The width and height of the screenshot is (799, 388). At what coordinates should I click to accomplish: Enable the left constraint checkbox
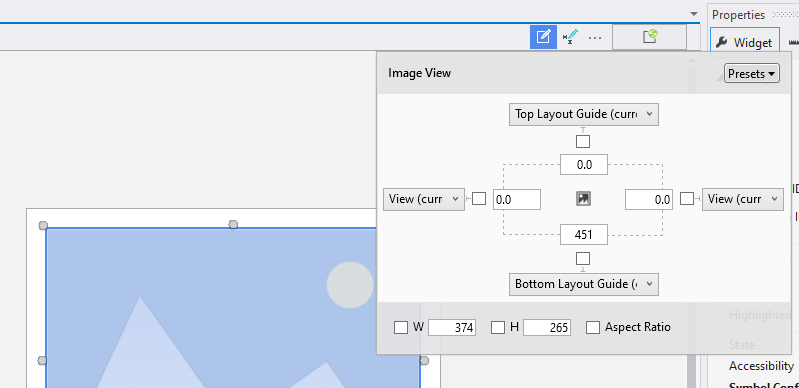coord(479,198)
